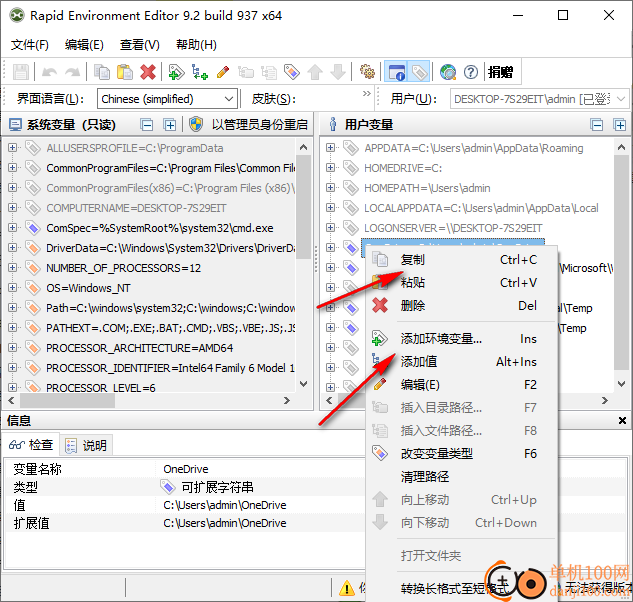The image size is (633, 602).
Task: Click Insert file path toolbar icon
Action: pyautogui.click(x=269, y=72)
